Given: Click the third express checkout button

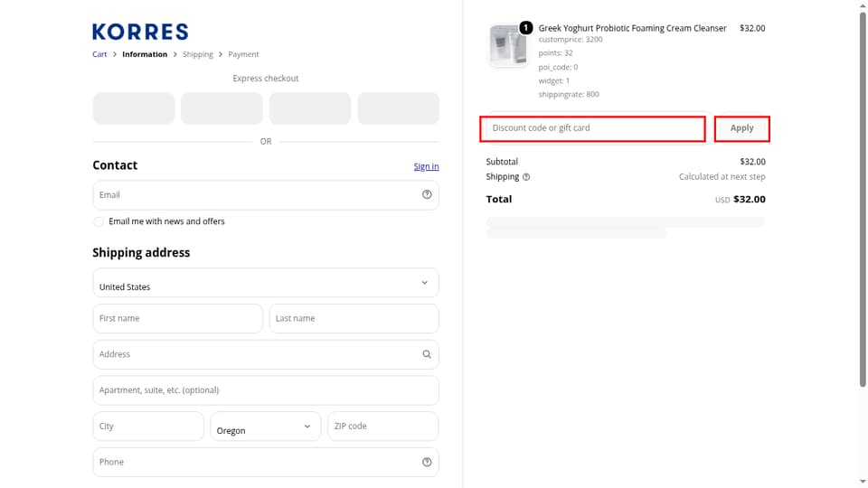Looking at the screenshot, I should [x=310, y=108].
